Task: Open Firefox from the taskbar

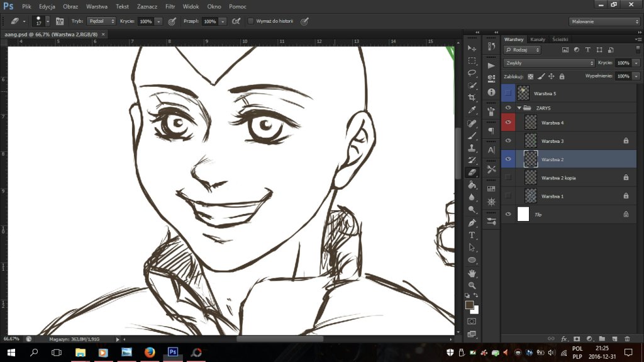Action: click(x=150, y=353)
